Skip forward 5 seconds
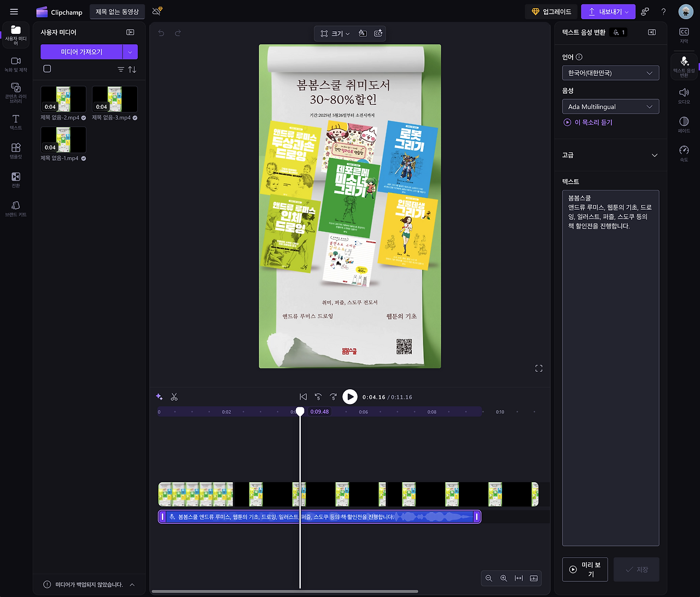700x597 pixels. [333, 397]
